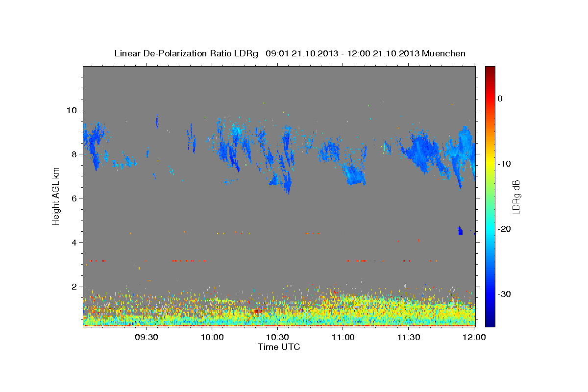The height and width of the screenshot is (392, 588).
Task: Click the height axis label 10
Action: click(x=73, y=110)
